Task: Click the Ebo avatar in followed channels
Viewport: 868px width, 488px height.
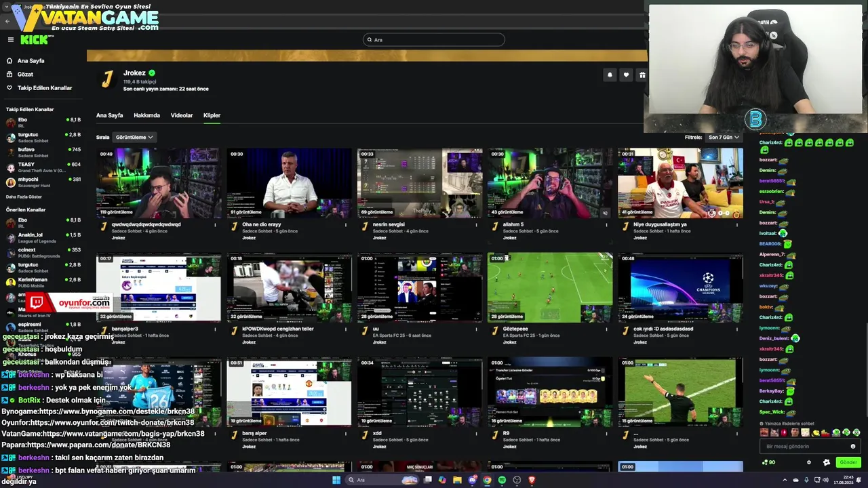Action: click(x=11, y=122)
